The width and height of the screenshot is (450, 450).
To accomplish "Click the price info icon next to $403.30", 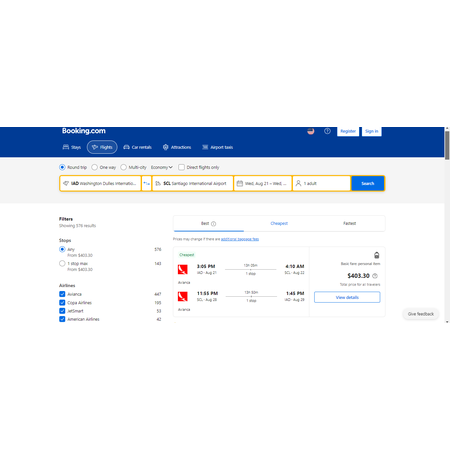I will 375,276.
